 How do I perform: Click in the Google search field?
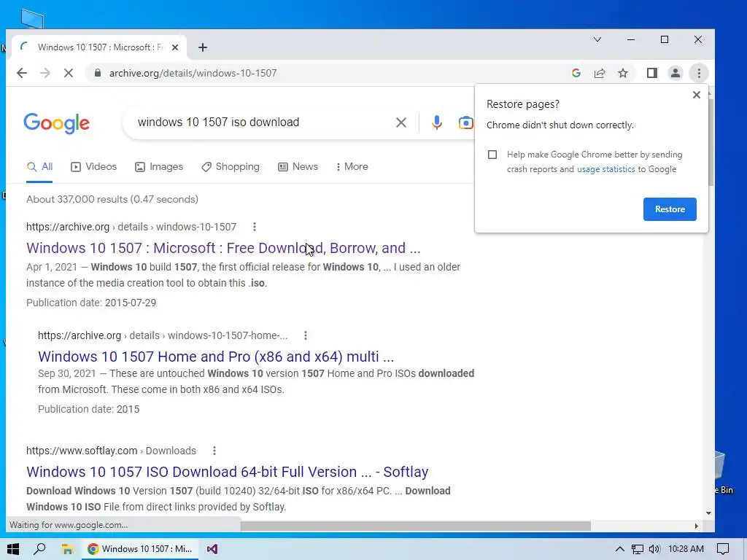click(x=262, y=122)
